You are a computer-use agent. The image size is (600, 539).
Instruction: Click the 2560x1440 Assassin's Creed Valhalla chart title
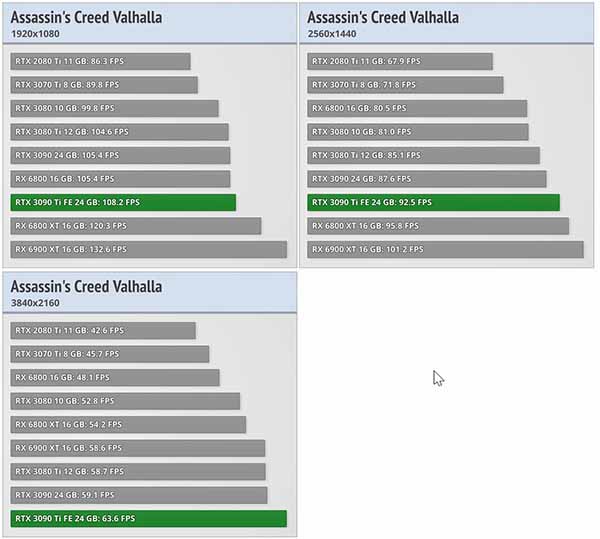click(x=383, y=18)
